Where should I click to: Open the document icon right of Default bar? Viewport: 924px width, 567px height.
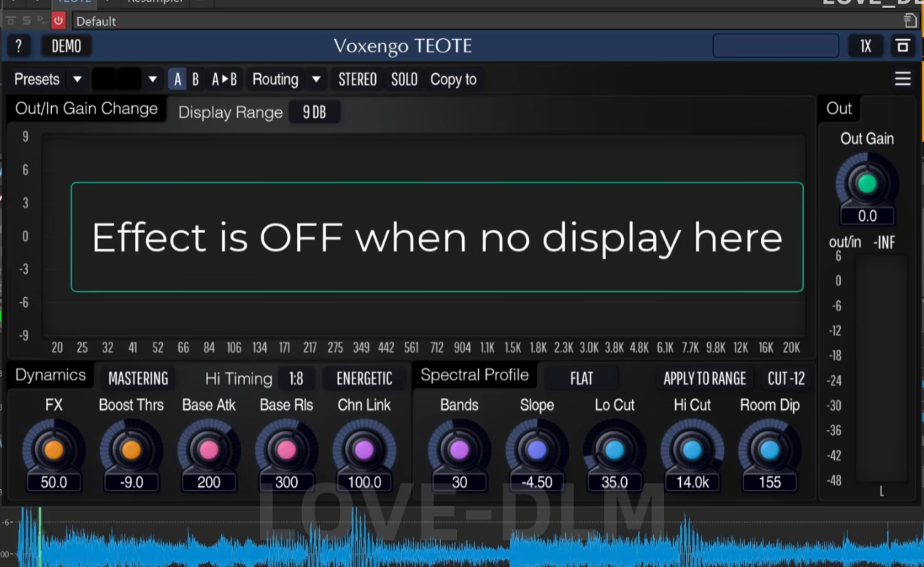point(909,21)
